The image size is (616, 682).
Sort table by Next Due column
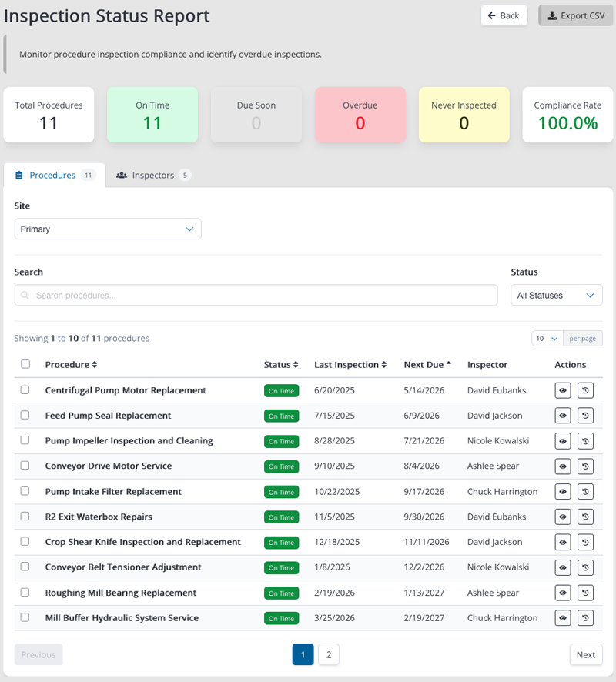pos(427,365)
